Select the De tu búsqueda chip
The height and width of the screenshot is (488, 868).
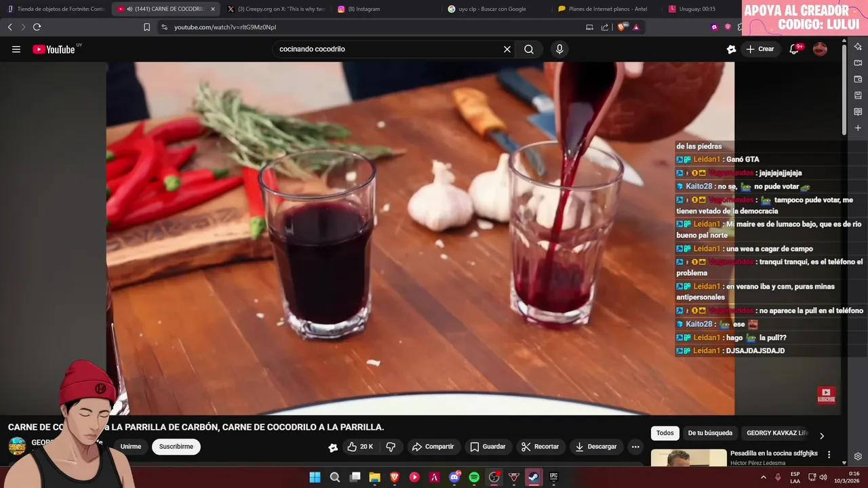[x=710, y=433]
